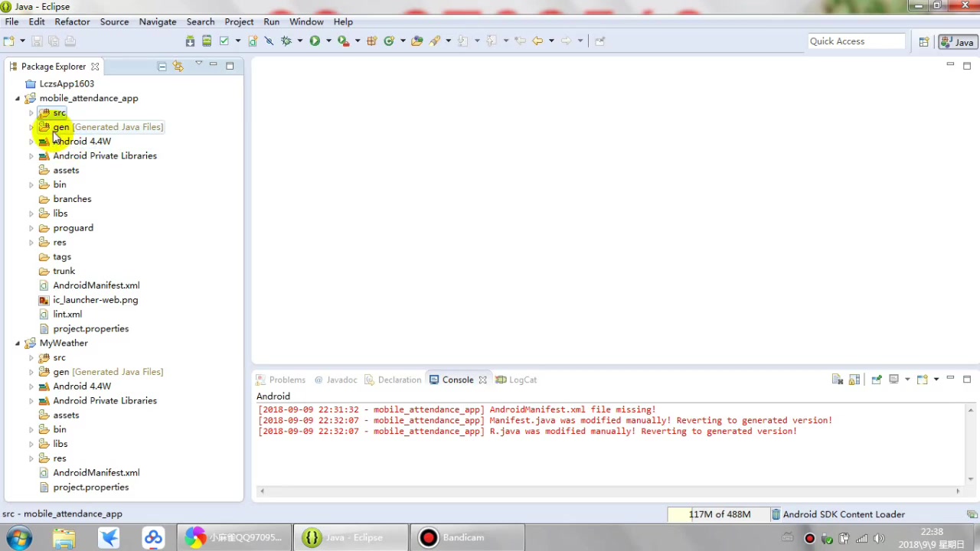Open the Source menu
The height and width of the screenshot is (551, 980).
(x=114, y=21)
